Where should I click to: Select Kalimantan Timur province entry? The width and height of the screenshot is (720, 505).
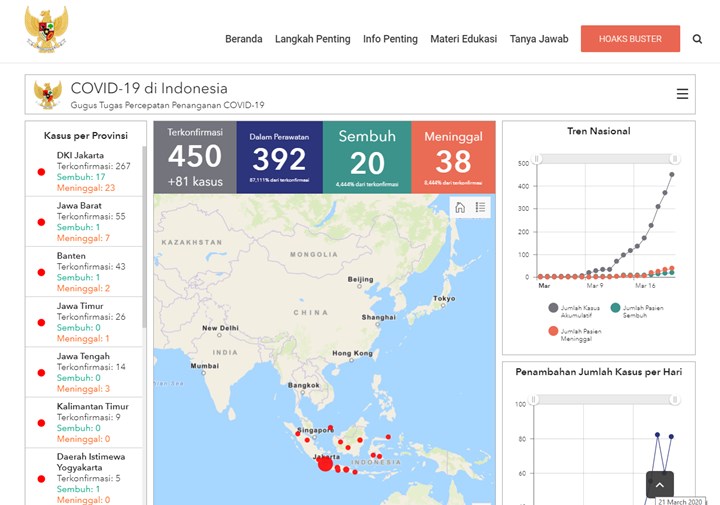pyautogui.click(x=84, y=422)
